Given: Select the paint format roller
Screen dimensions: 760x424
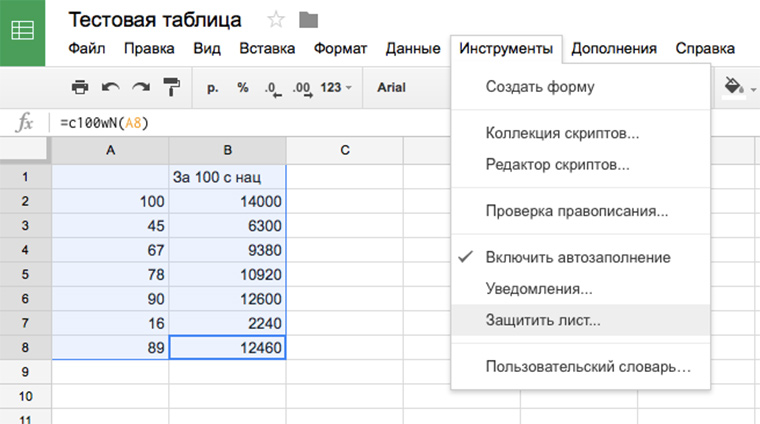Looking at the screenshot, I should (171, 88).
